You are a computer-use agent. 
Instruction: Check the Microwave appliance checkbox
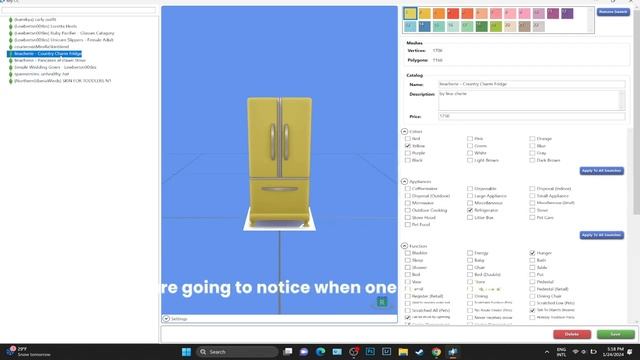(x=408, y=203)
